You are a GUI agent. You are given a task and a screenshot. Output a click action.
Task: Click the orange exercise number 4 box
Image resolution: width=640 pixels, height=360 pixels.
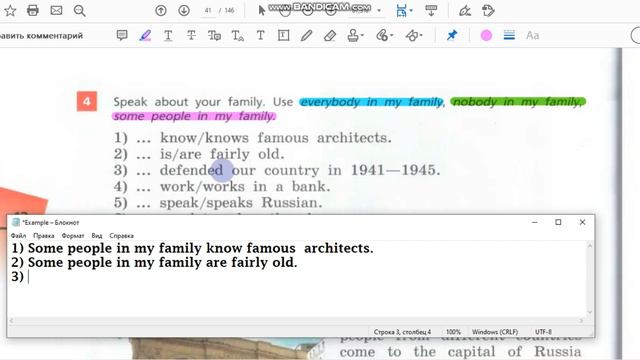point(87,101)
